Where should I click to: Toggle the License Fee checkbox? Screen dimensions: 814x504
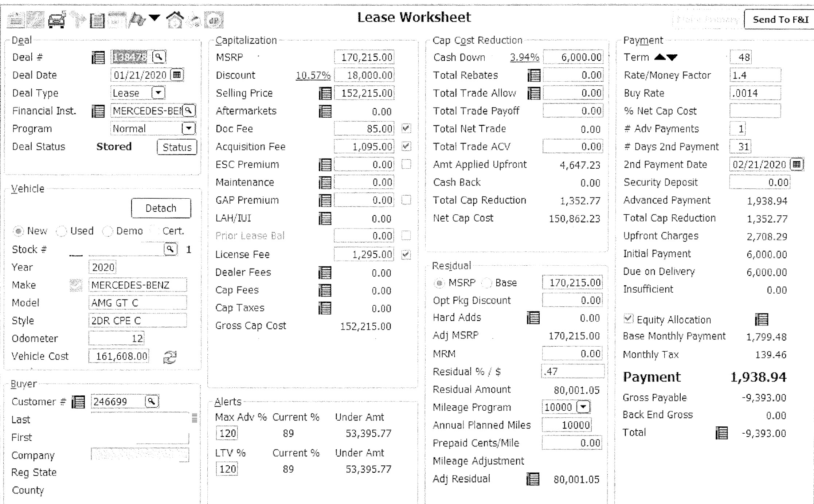[x=406, y=254]
